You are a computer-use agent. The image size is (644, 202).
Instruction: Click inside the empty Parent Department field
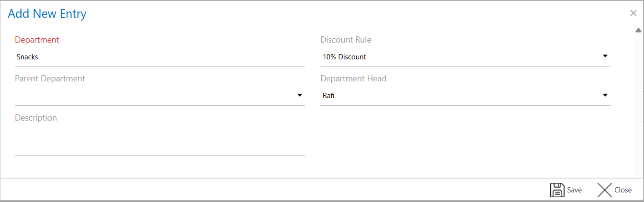[153, 96]
